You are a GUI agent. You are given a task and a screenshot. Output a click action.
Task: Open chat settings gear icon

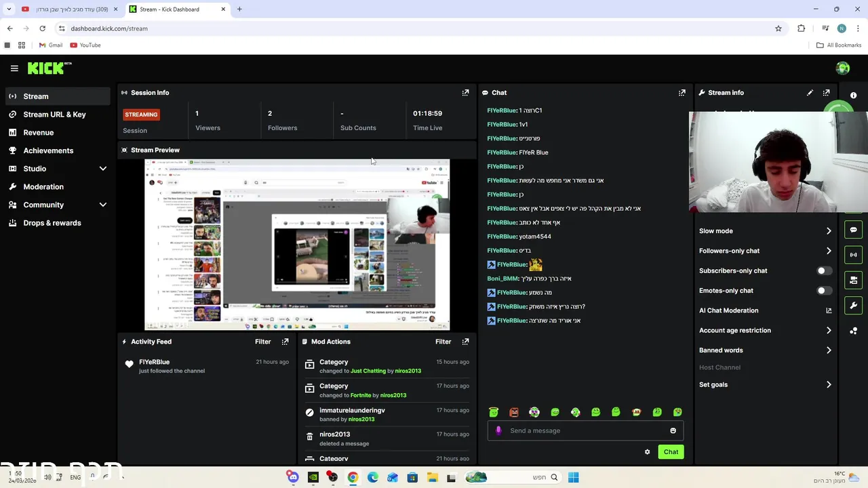pos(647,452)
